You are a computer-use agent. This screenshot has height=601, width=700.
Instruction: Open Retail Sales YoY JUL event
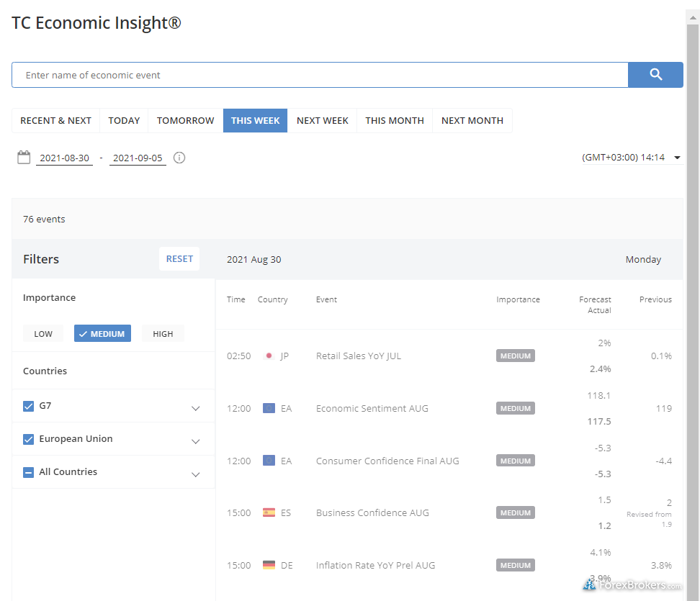[358, 356]
